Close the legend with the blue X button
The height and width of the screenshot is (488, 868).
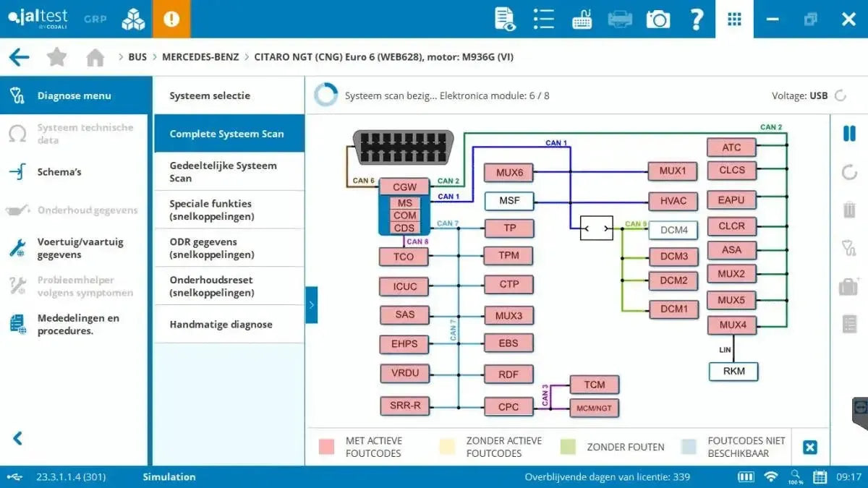tap(810, 447)
